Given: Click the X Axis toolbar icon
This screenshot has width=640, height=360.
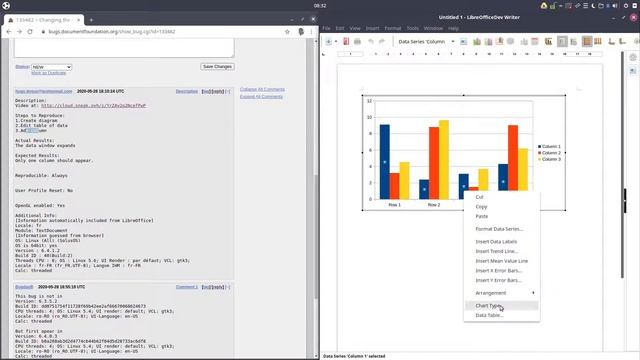Looking at the screenshot, I should [x=611, y=41].
